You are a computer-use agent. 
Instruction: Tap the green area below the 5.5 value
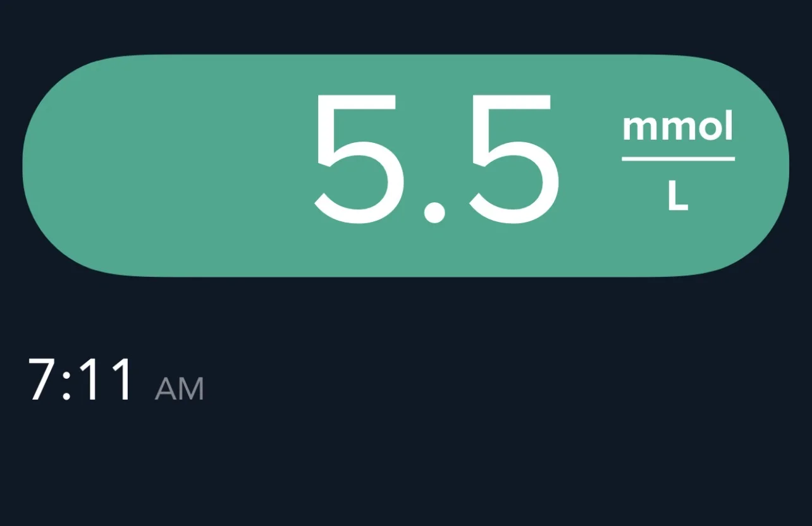[436, 253]
